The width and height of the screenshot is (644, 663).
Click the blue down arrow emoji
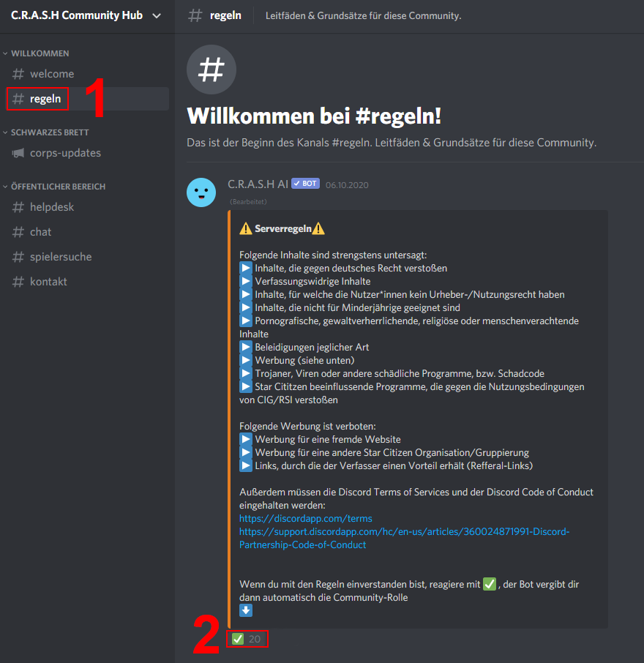[246, 610]
